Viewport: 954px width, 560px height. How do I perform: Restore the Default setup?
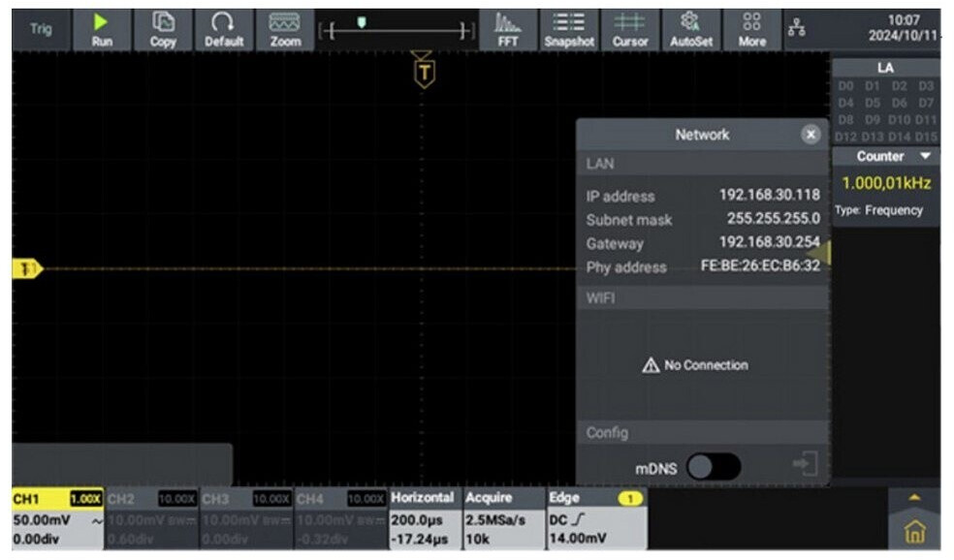tap(223, 30)
